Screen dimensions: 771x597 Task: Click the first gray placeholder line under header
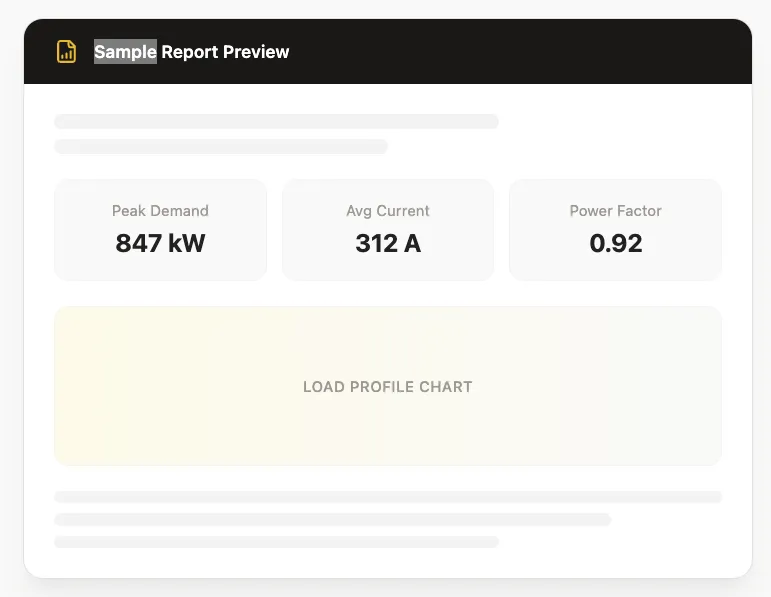point(276,121)
